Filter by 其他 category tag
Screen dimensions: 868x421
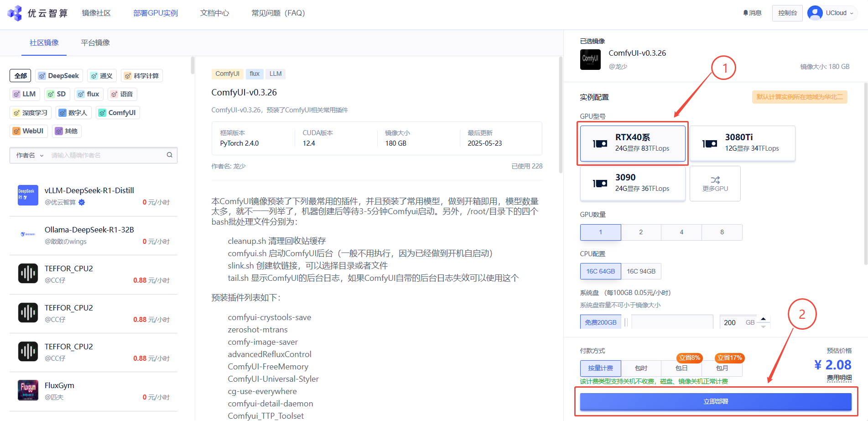tap(67, 131)
